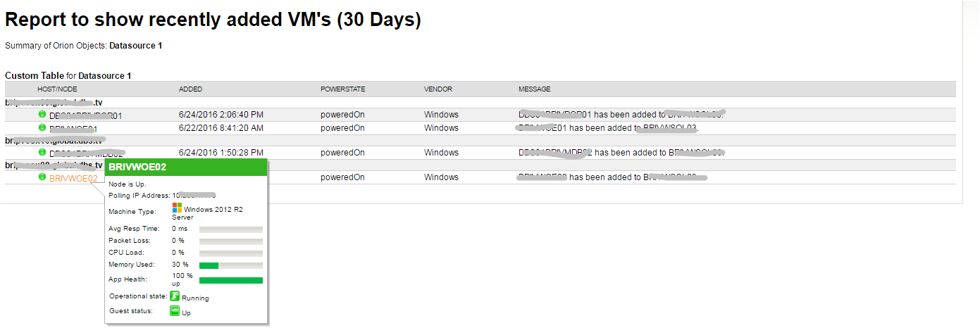Click Windows vendor in 1:50:28 PM row

[441, 153]
